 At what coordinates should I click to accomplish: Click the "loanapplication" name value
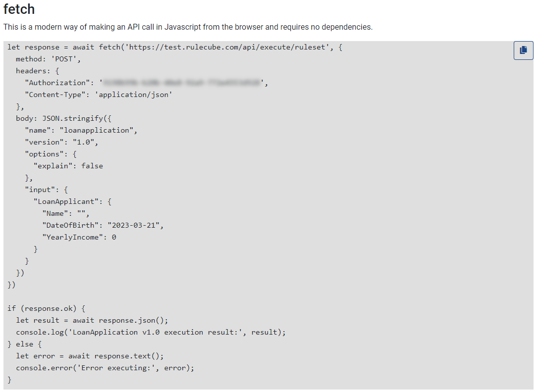point(98,130)
